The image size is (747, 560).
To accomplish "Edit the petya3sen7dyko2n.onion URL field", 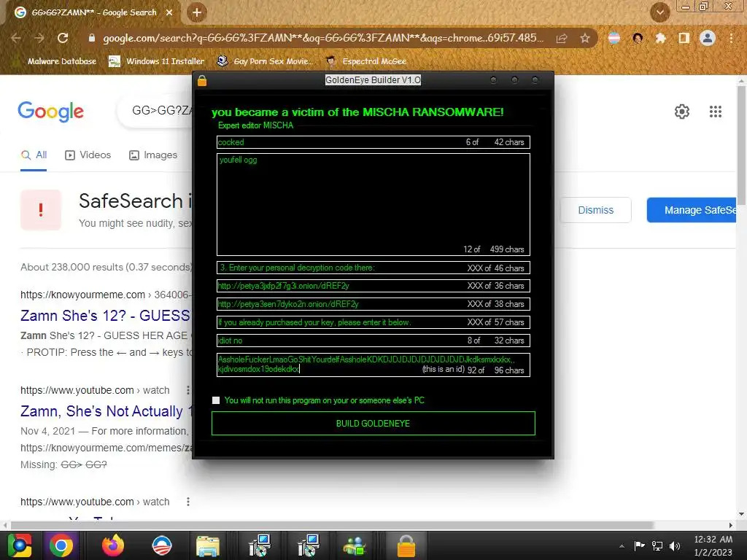I will (373, 304).
